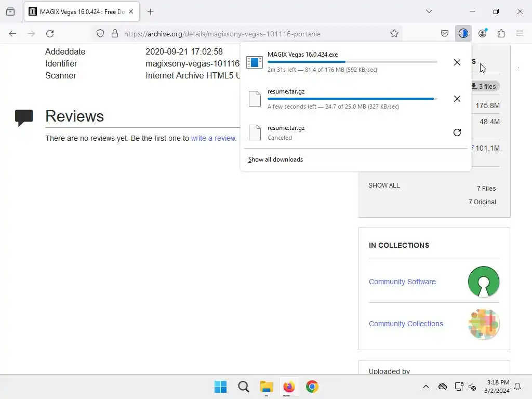Open the muted volume tray icon

[x=472, y=387]
